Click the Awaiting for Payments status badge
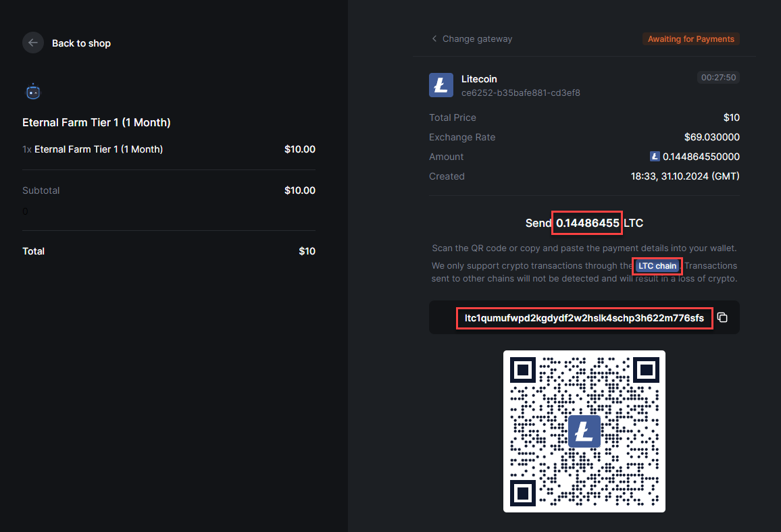 [x=691, y=38]
